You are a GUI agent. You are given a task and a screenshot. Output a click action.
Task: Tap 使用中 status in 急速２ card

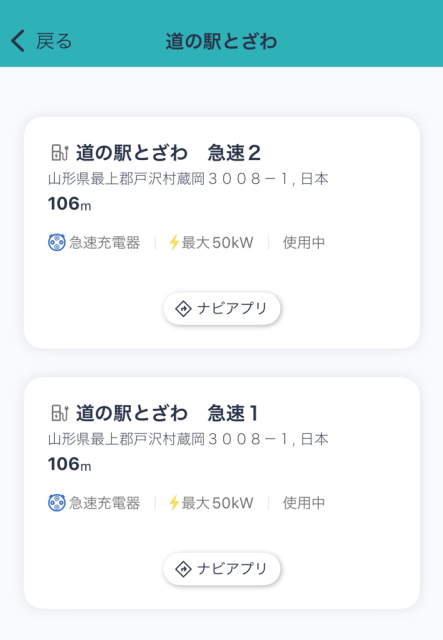tap(304, 242)
